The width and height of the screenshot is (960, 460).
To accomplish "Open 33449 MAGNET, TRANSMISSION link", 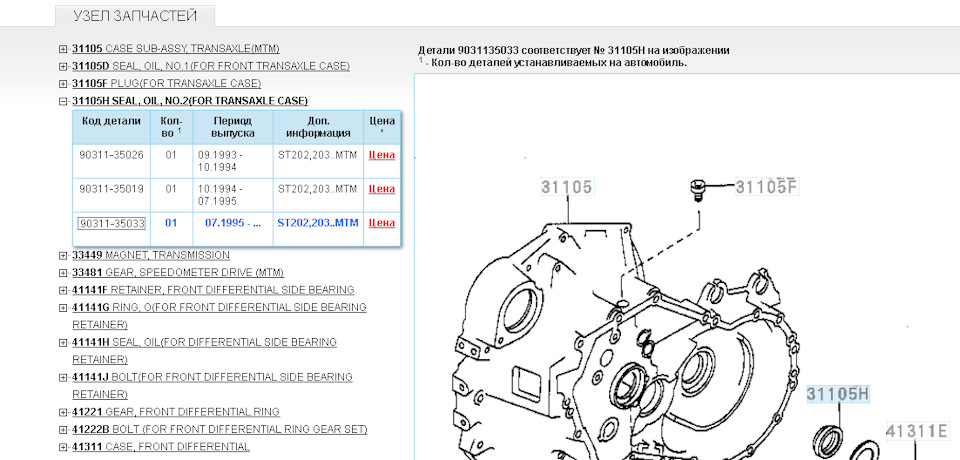I will (x=151, y=255).
